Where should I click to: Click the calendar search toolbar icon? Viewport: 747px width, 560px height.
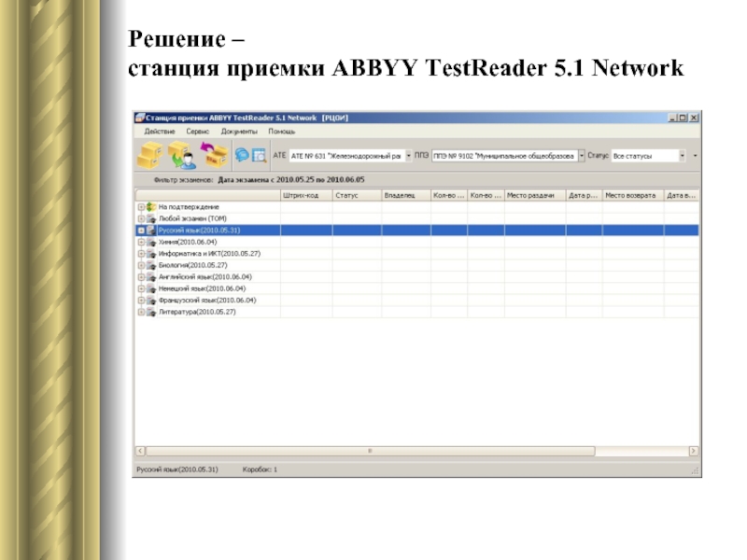tap(259, 155)
